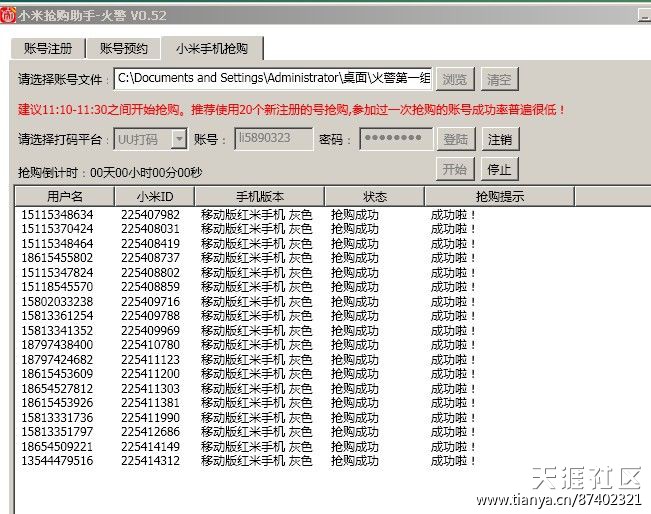Image resolution: width=651 pixels, height=514 pixels.
Task: Select the row for user 15115370424
Action: [x=249, y=229]
